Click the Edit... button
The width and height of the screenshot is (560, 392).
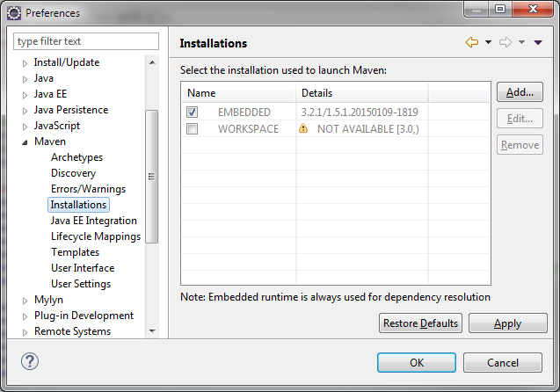click(x=520, y=119)
